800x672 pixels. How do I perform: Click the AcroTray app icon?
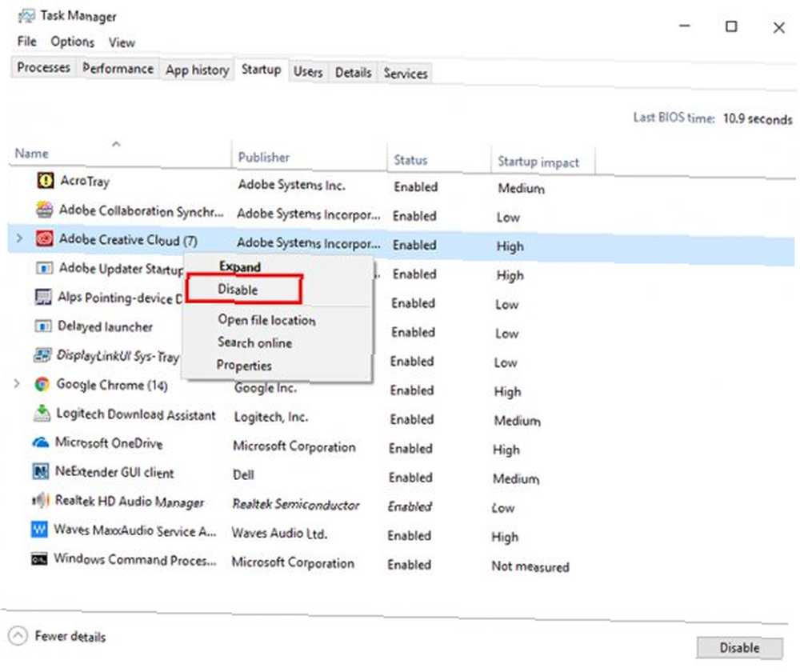46,180
